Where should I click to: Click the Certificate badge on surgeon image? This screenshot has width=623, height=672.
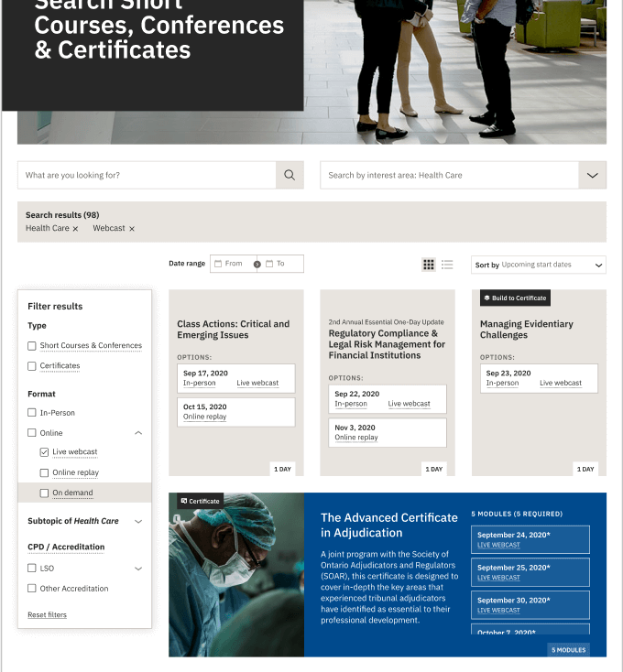click(x=201, y=501)
